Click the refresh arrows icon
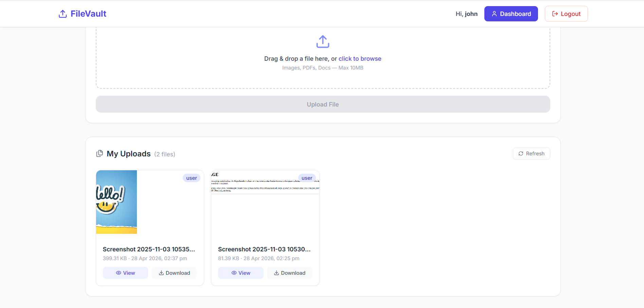644x308 pixels. (521, 154)
